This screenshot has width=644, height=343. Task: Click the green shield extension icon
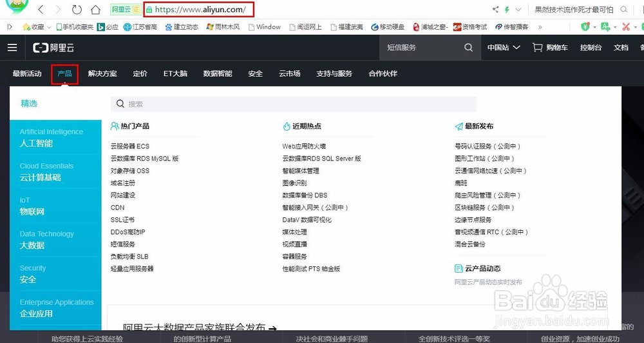point(585,26)
